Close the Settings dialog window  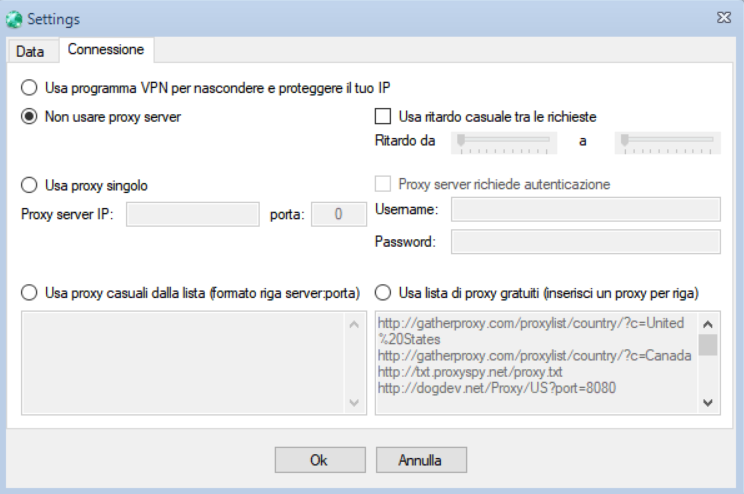tap(724, 18)
